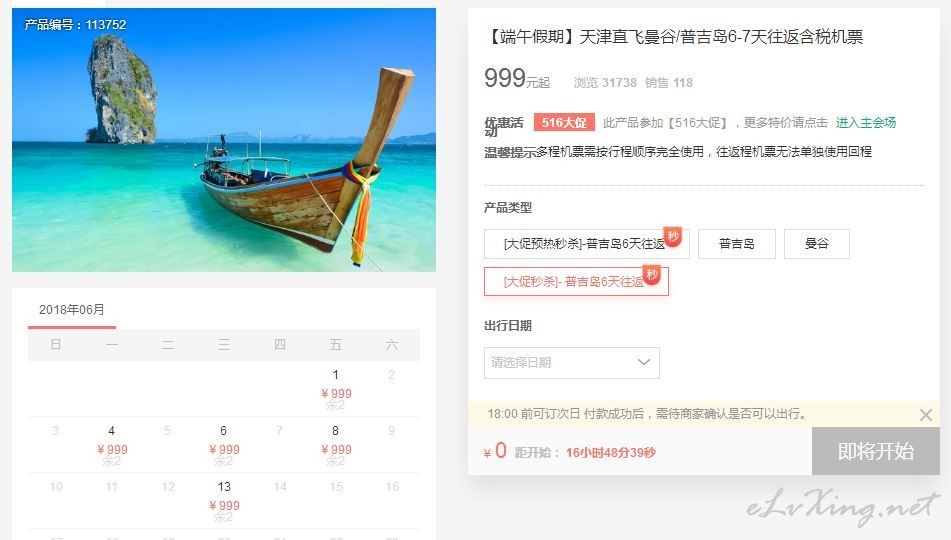Pick June 1 priced ¥999 in calendar
Image resolution: width=951 pixels, height=540 pixels.
[x=335, y=388]
